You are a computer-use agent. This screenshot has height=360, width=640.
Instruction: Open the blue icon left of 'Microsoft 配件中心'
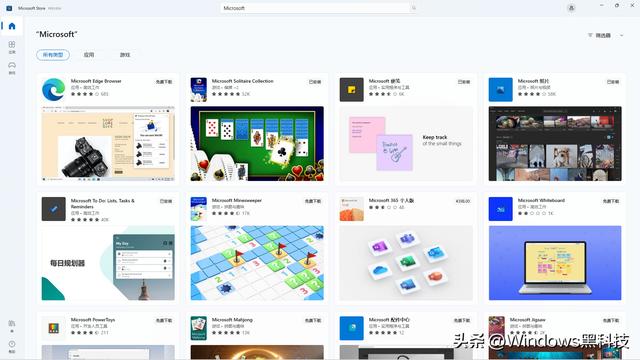[351, 328]
